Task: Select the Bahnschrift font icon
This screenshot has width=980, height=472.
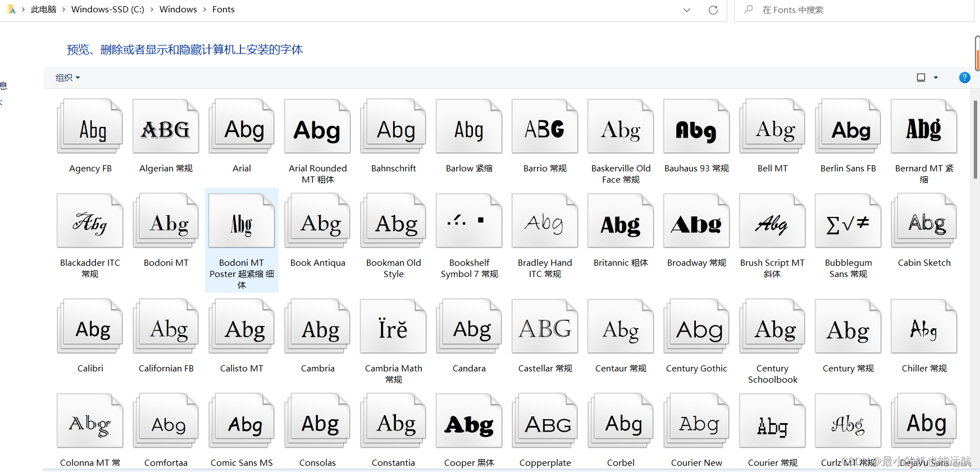Action: [x=393, y=126]
